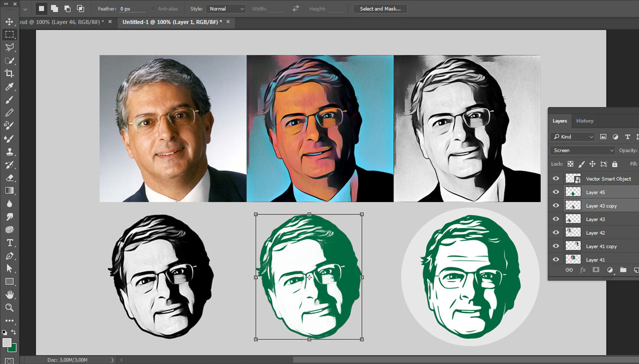The width and height of the screenshot is (639, 364).
Task: Select the Move tool
Action: 10,22
